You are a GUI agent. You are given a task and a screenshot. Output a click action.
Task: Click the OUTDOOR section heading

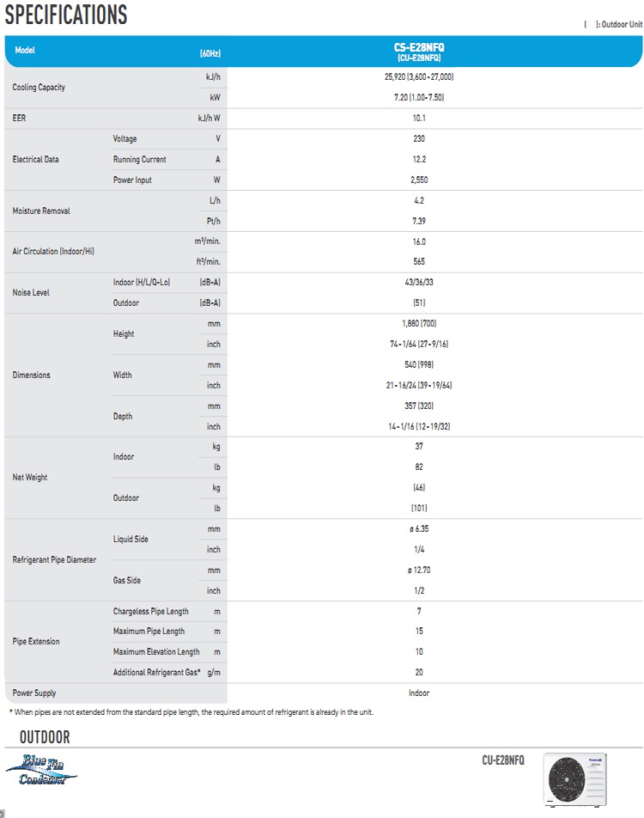pos(45,738)
